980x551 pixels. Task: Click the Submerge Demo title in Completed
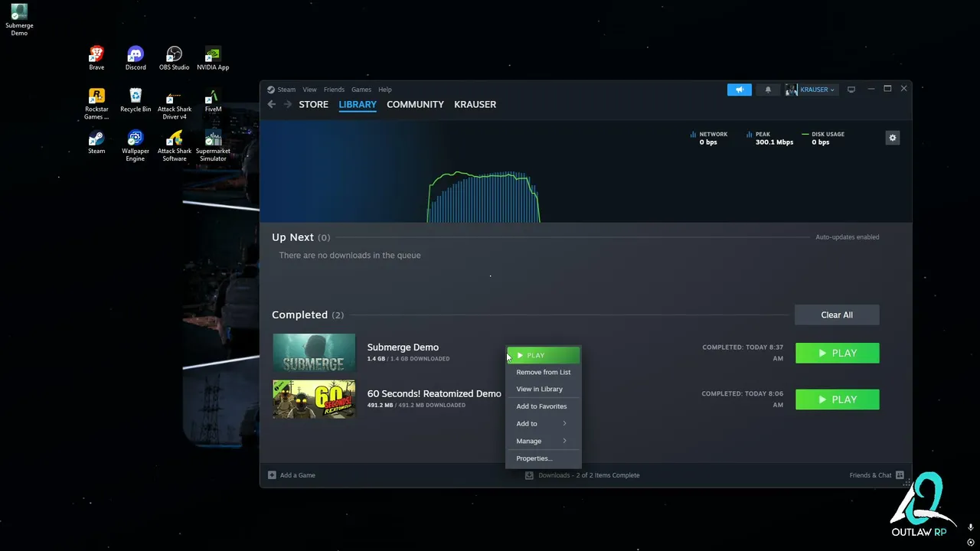(x=403, y=347)
